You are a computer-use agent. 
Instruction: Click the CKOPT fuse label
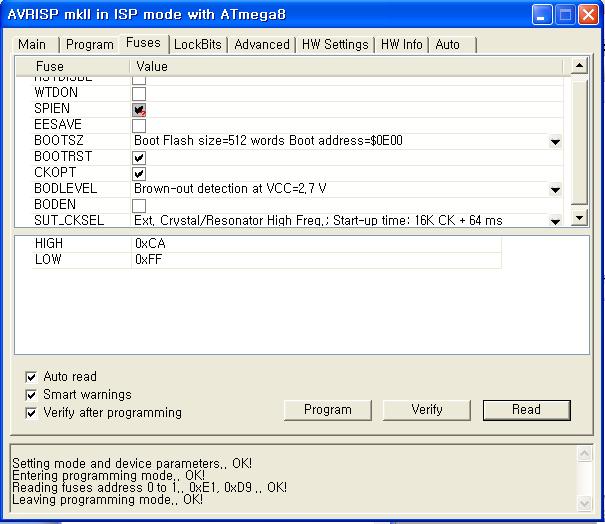tap(55, 172)
